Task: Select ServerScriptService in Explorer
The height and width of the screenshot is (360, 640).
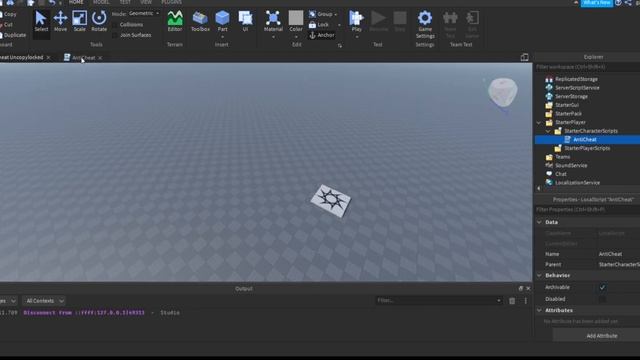Action: point(577,88)
